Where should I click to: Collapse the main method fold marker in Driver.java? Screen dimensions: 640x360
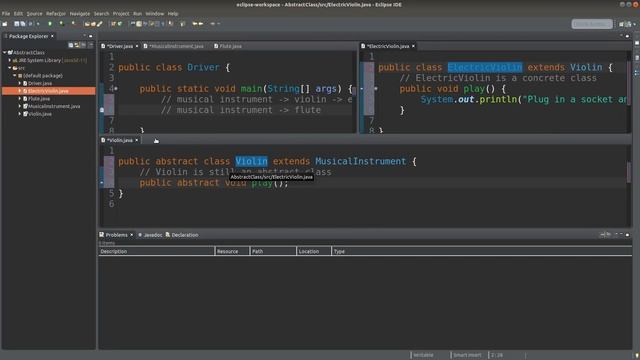(116, 89)
